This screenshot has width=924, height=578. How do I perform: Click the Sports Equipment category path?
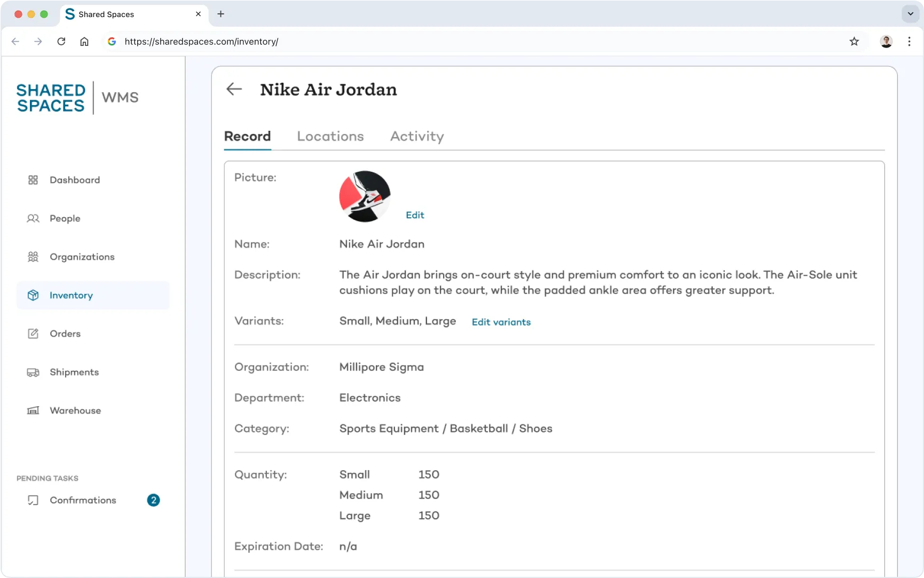446,429
